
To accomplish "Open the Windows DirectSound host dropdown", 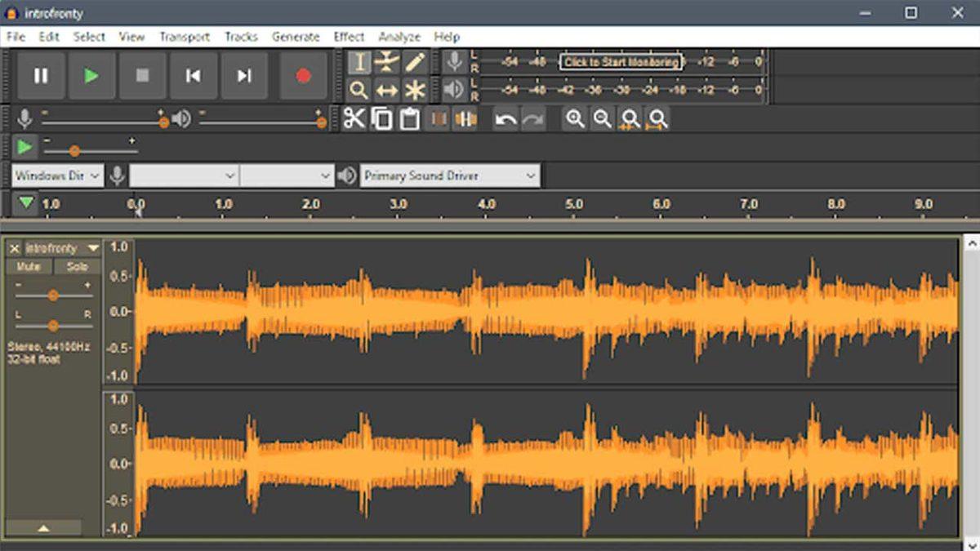I will click(x=57, y=176).
